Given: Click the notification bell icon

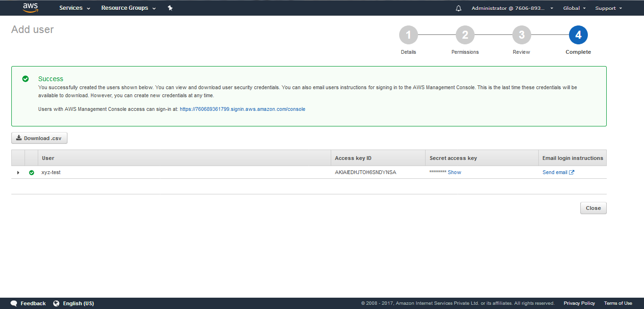Looking at the screenshot, I should [x=458, y=8].
